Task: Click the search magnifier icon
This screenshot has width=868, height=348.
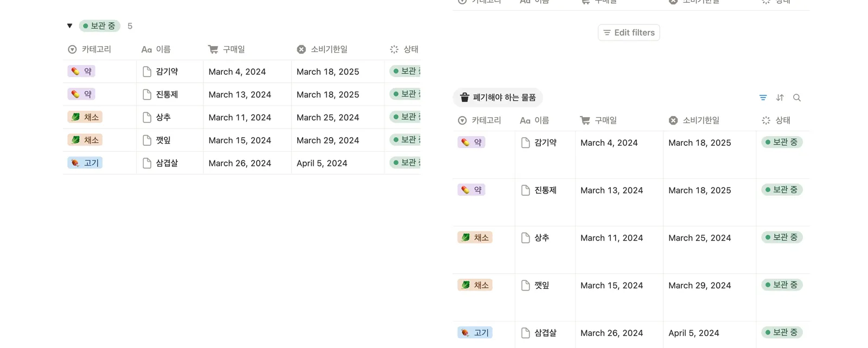Action: click(796, 98)
